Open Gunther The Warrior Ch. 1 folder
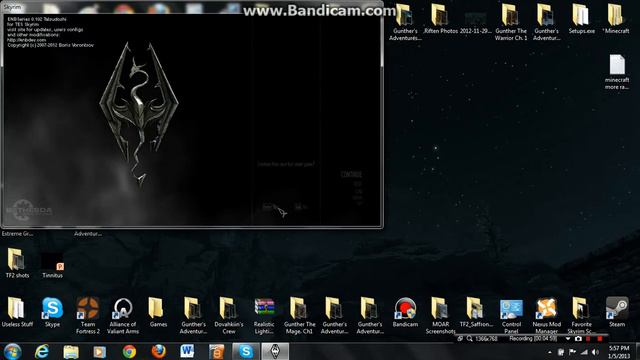Screen dimensions: 640x360 (511, 22)
